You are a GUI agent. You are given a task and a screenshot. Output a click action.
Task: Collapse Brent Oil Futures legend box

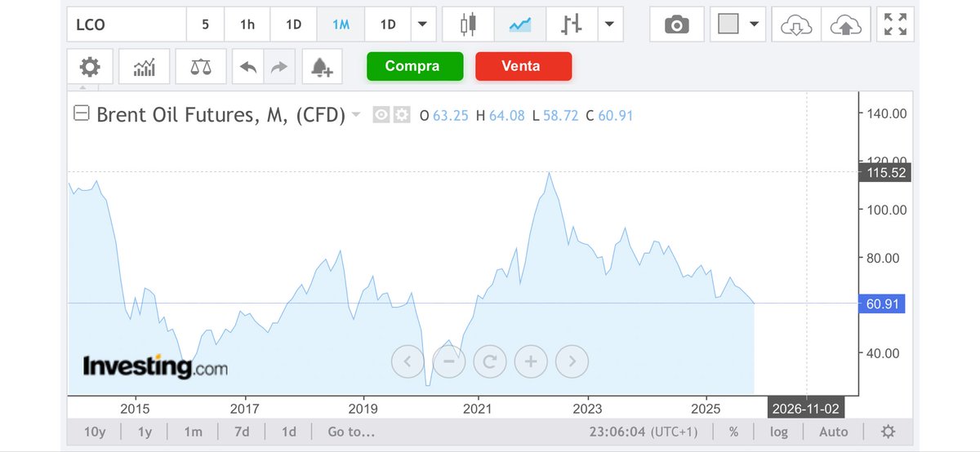[x=82, y=114]
